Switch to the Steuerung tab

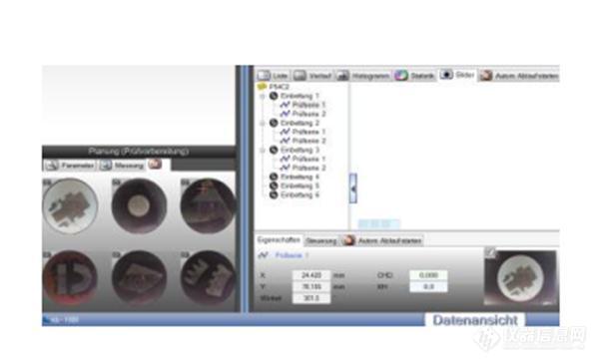coord(321,240)
